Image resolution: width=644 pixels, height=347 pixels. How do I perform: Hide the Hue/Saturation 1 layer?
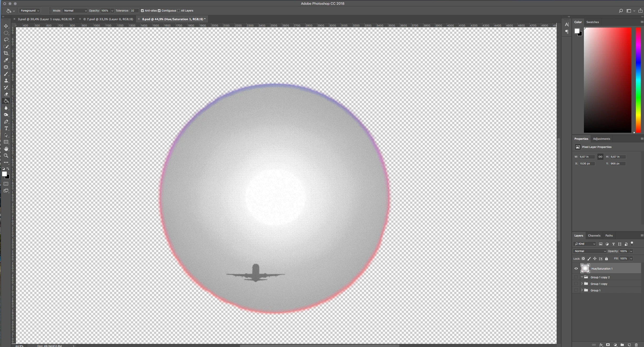coord(576,268)
